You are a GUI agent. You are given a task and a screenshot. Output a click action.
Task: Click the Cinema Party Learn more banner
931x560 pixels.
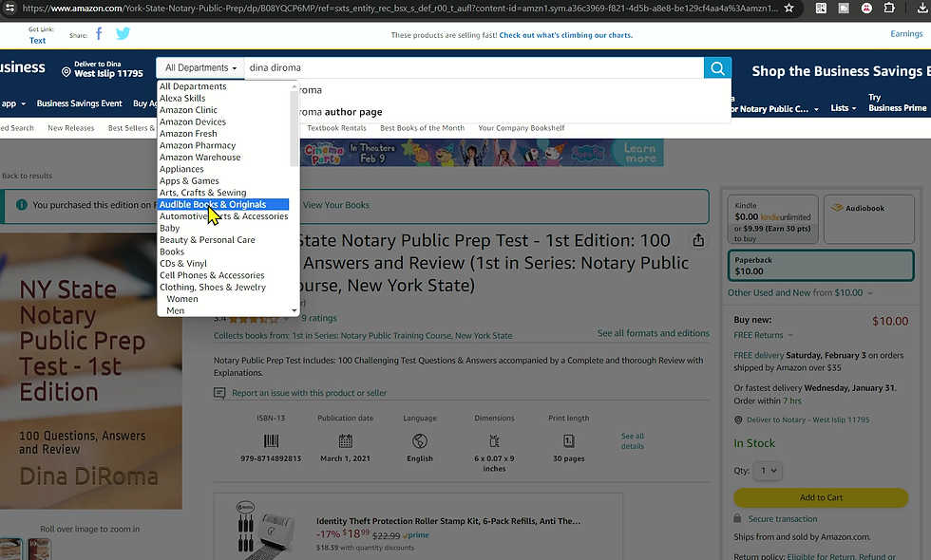pyautogui.click(x=483, y=153)
